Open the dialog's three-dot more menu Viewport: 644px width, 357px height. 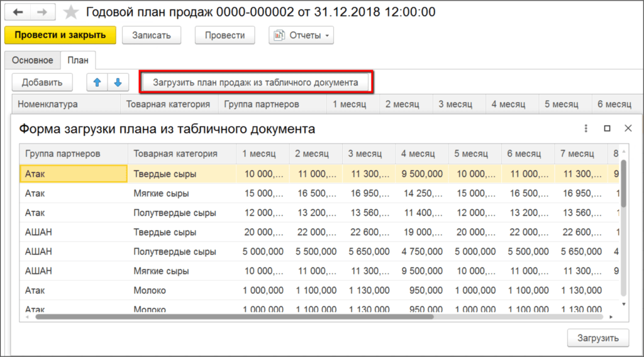[x=586, y=128]
